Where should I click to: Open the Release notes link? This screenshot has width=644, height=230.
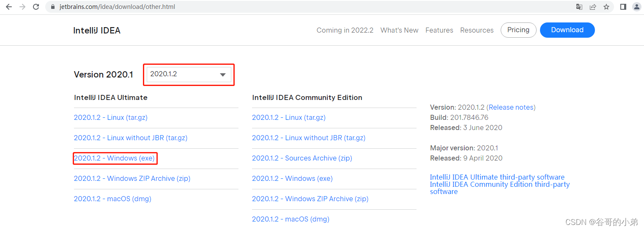pyautogui.click(x=511, y=107)
